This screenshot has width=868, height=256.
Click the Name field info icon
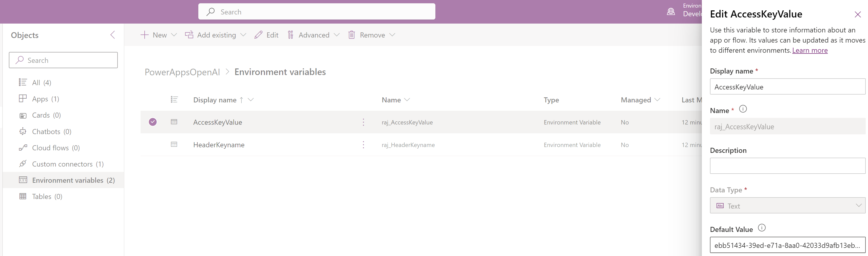click(743, 109)
